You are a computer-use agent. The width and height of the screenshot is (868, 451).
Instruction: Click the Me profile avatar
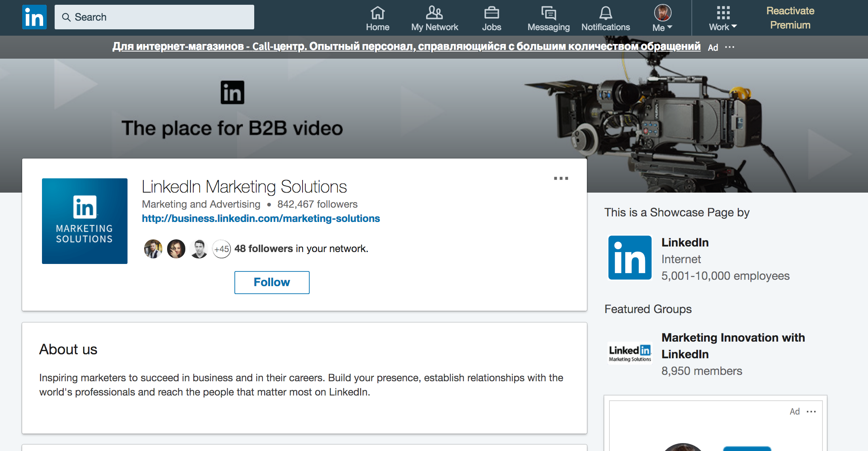(662, 13)
